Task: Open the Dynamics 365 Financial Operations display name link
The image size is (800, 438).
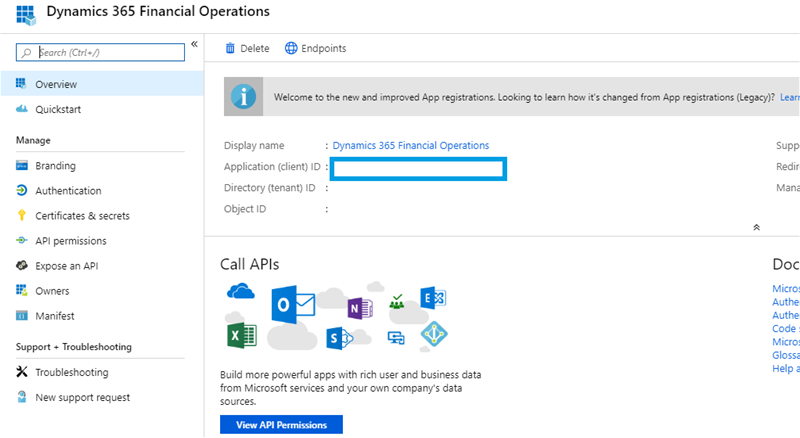Action: pos(410,145)
